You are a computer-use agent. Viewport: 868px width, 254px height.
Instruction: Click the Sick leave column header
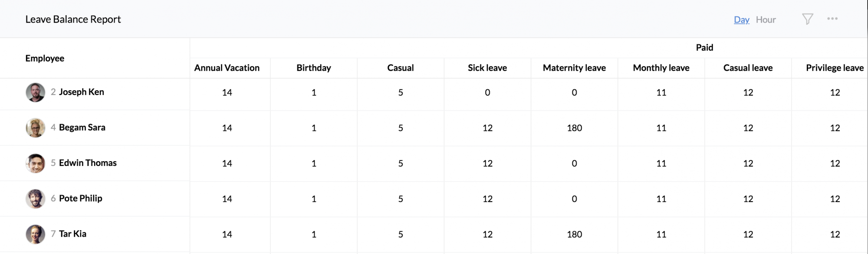[487, 68]
